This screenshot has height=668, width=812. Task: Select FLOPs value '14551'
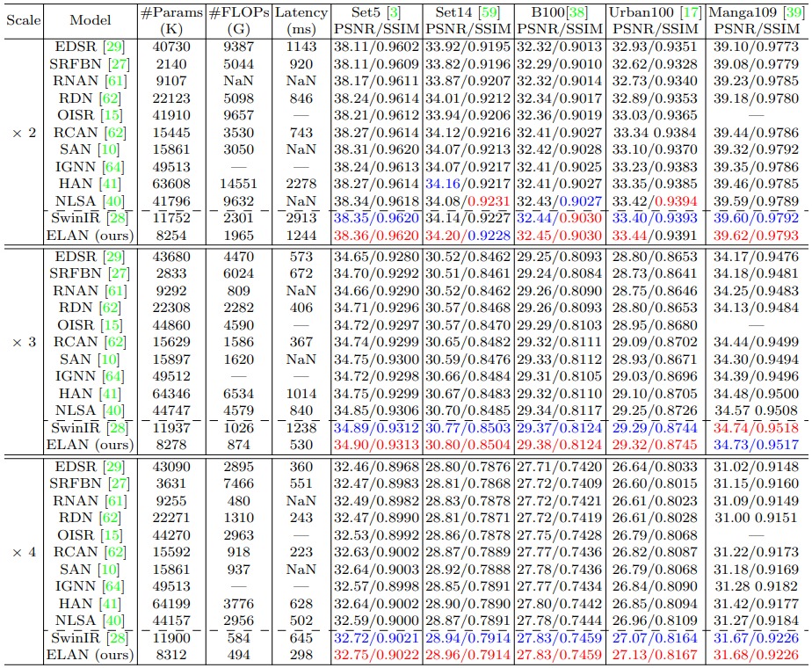coord(239,184)
